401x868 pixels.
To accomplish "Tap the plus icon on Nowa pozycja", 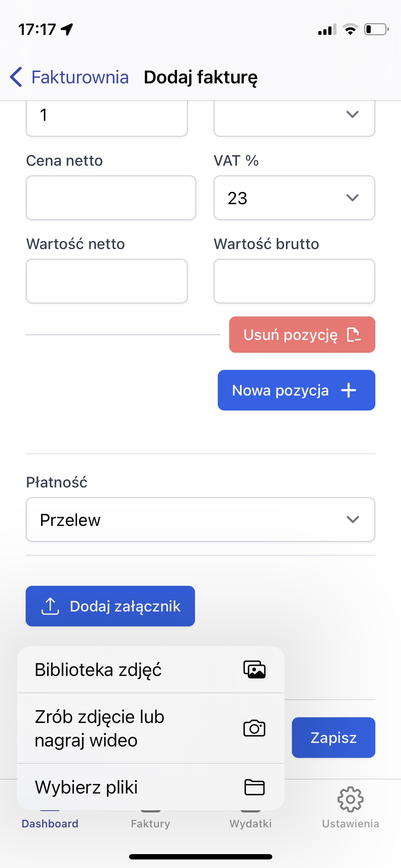I will click(348, 390).
